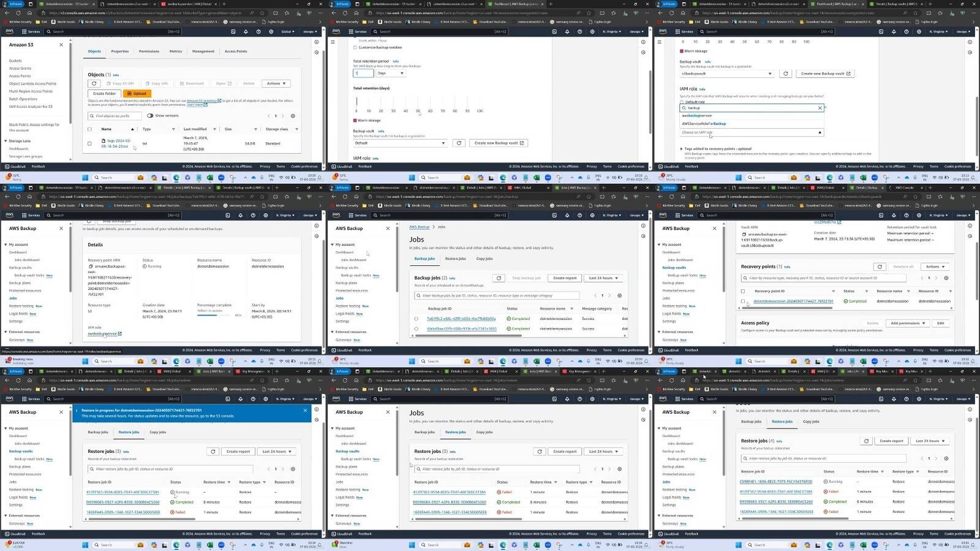Viewport: 980px width, 551px height.
Task: Refresh the Recovery points (1) table
Action: [880, 267]
